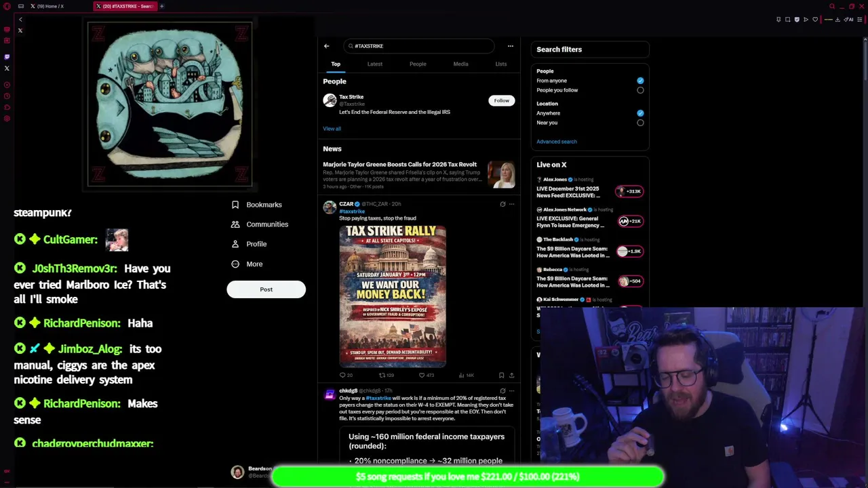Switch to the Latest results tab
868x488 pixels.
[x=375, y=64]
